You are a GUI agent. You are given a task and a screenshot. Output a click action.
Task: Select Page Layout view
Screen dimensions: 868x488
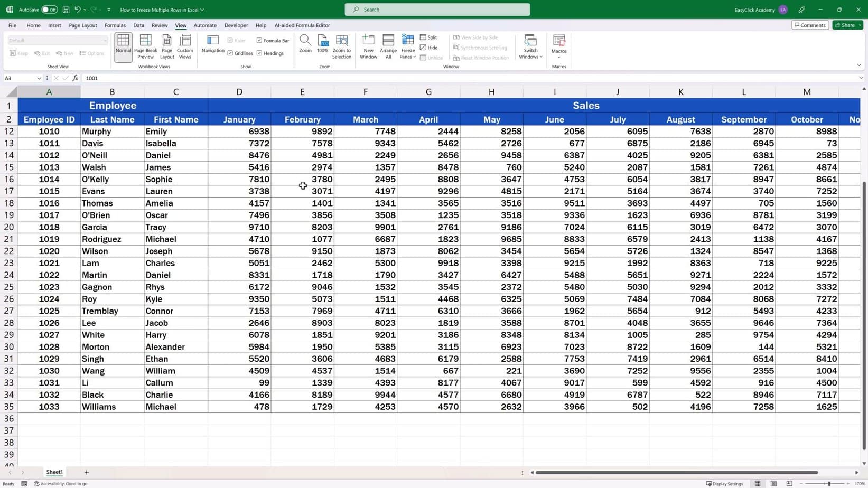pos(166,45)
